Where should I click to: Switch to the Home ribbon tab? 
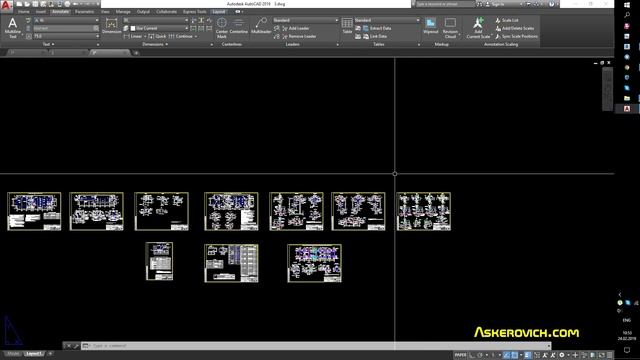24,12
